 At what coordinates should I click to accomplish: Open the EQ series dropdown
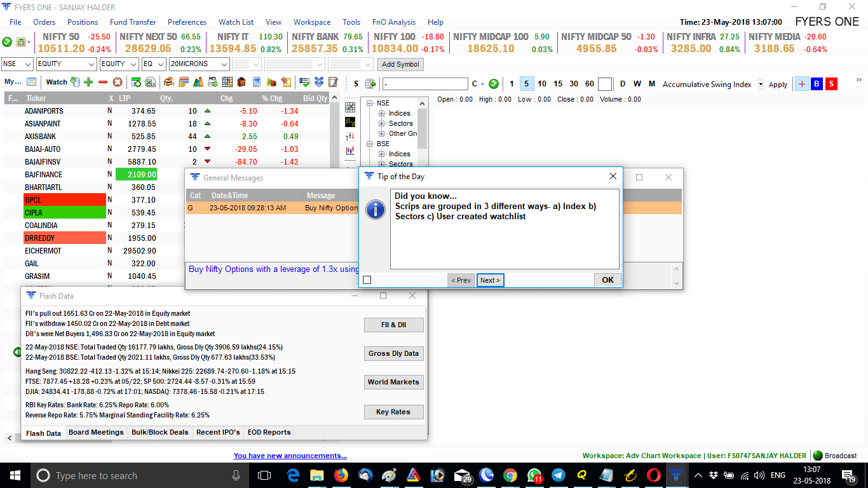coord(161,64)
